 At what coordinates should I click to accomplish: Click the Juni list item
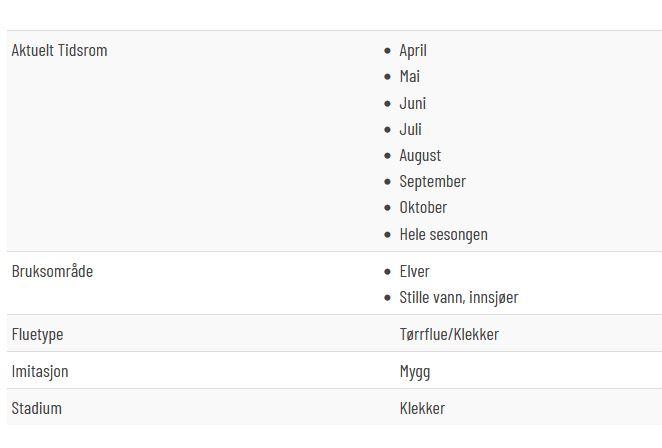(412, 103)
